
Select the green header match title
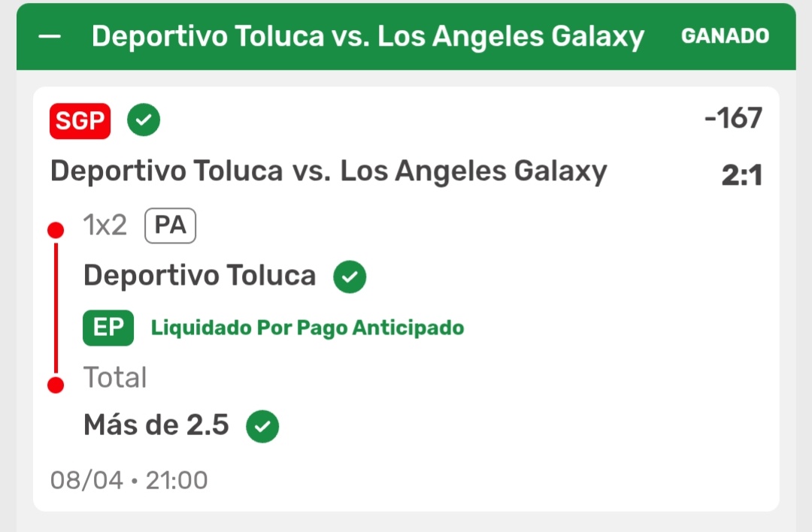click(x=368, y=37)
